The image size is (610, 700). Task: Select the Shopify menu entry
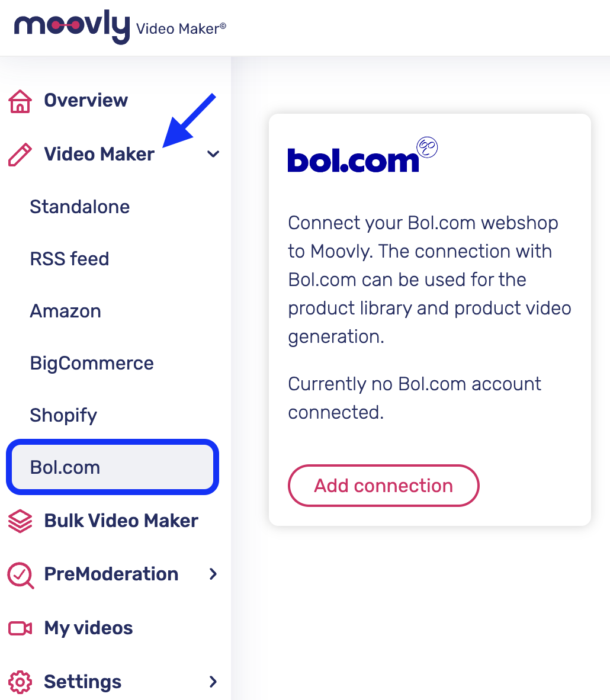[63, 416]
